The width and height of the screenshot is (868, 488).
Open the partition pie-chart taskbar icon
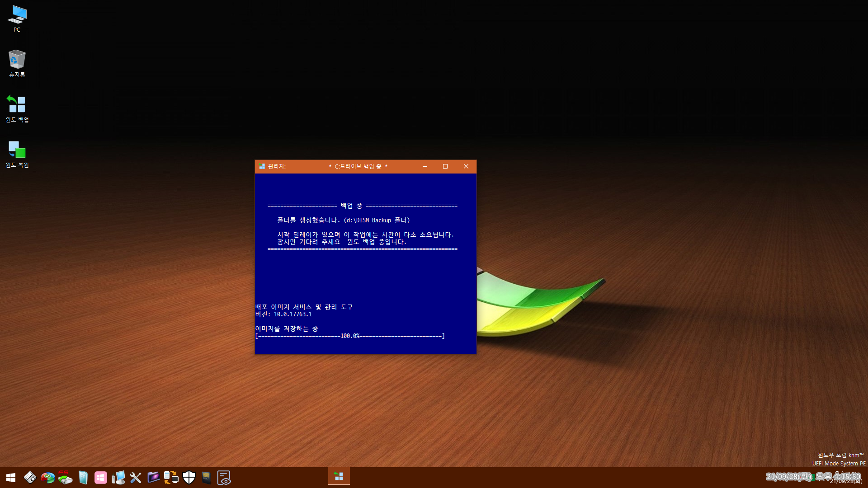[47, 477]
